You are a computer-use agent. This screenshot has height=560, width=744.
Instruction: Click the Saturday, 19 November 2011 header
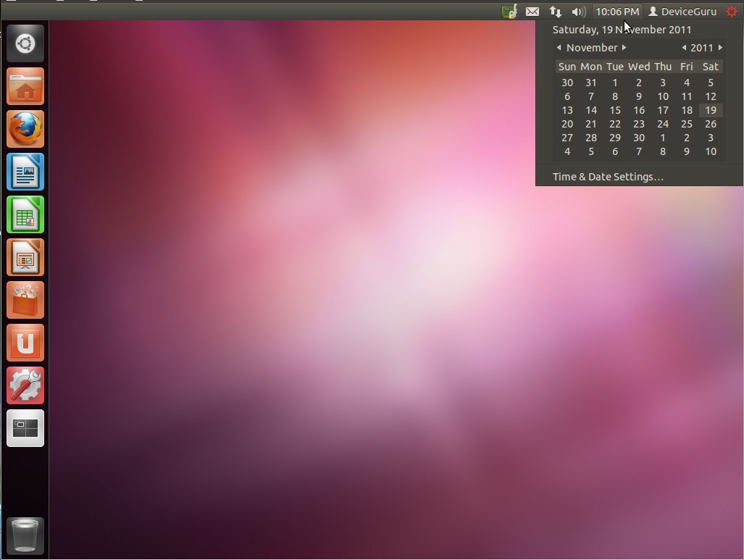[622, 30]
